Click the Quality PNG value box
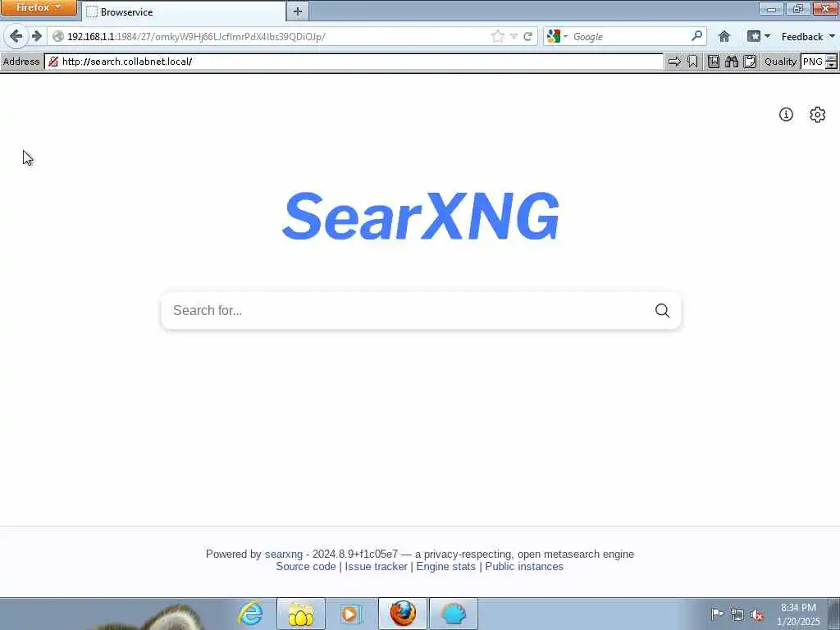840x630 pixels. pyautogui.click(x=813, y=62)
